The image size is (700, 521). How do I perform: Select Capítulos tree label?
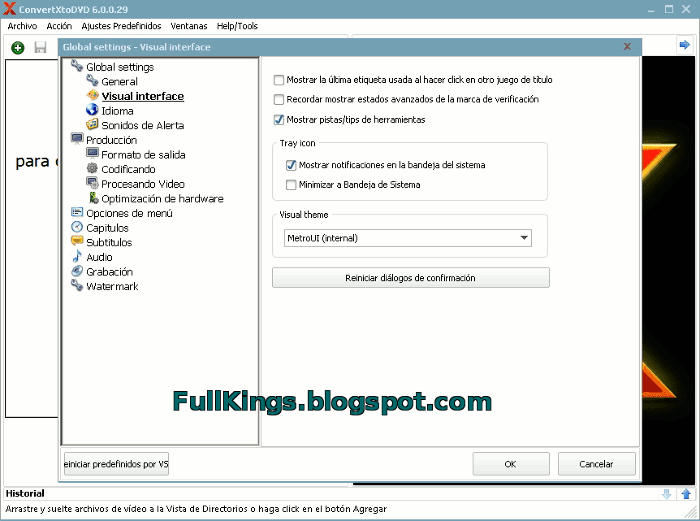click(x=108, y=228)
